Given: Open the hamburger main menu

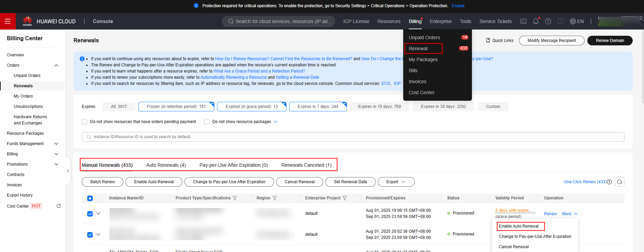Looking at the screenshot, I should click(x=8, y=21).
